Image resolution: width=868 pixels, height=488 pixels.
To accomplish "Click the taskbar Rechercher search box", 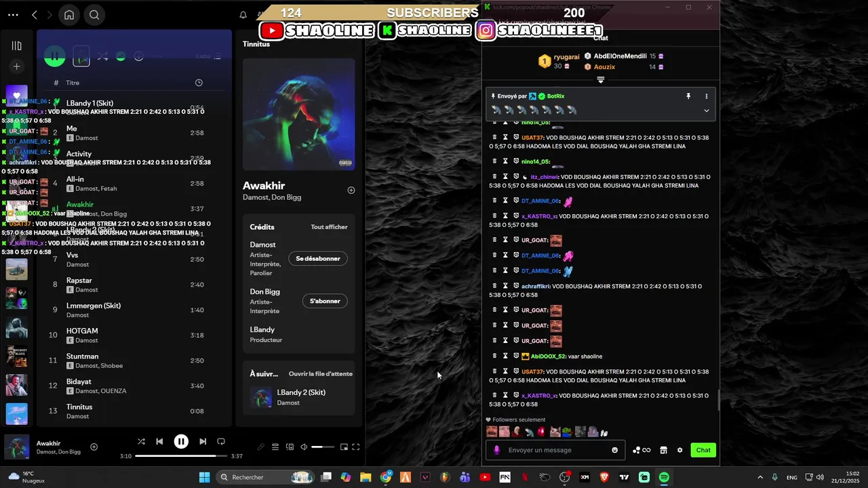I will (267, 477).
